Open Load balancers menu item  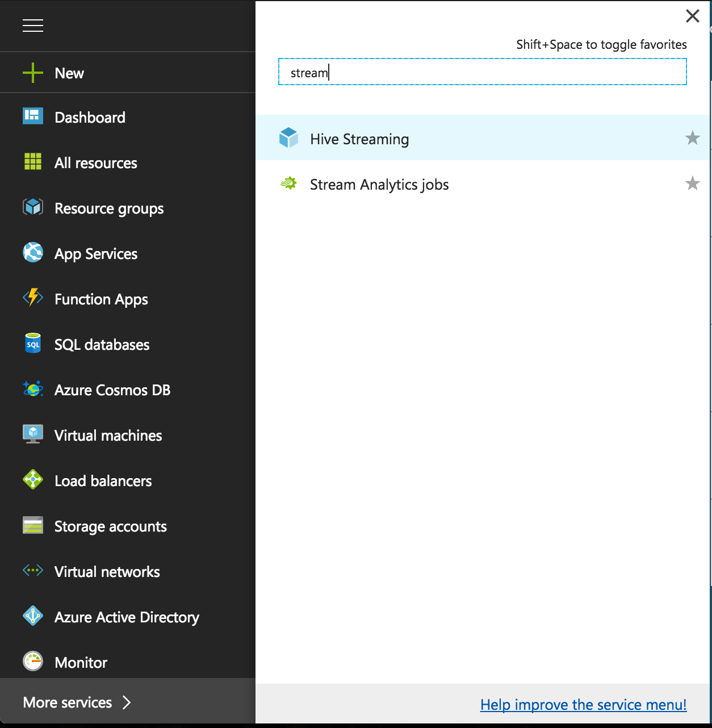(x=103, y=481)
